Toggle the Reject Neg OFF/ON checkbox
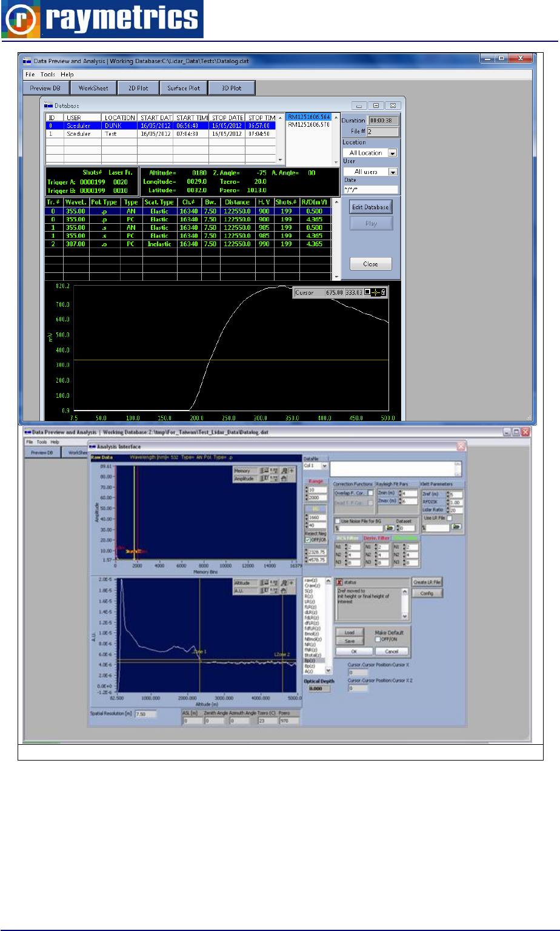This screenshot has width=560, height=931. (308, 540)
